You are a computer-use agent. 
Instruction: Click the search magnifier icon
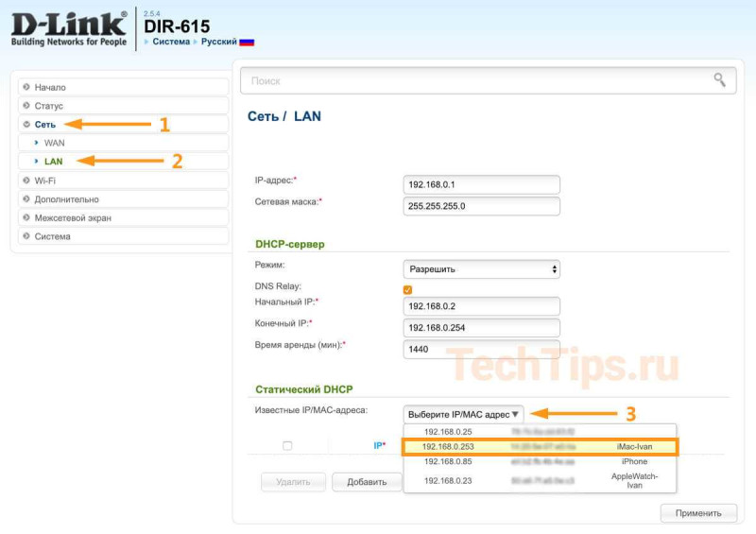[x=719, y=79]
